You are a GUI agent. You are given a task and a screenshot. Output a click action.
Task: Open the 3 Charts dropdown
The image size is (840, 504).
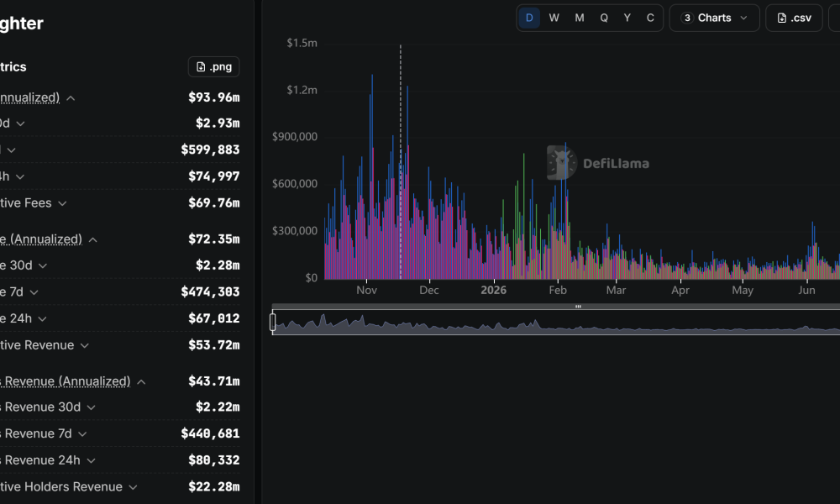(x=714, y=18)
